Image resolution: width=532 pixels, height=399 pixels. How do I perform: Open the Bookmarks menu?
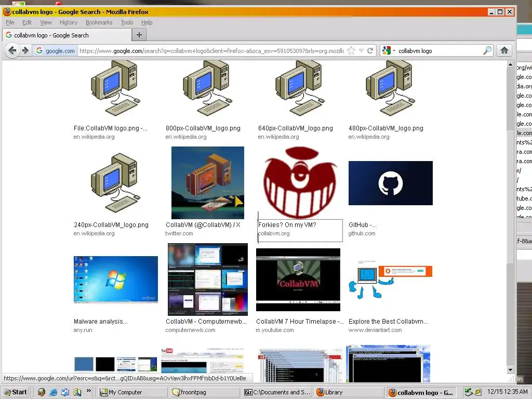tap(99, 22)
